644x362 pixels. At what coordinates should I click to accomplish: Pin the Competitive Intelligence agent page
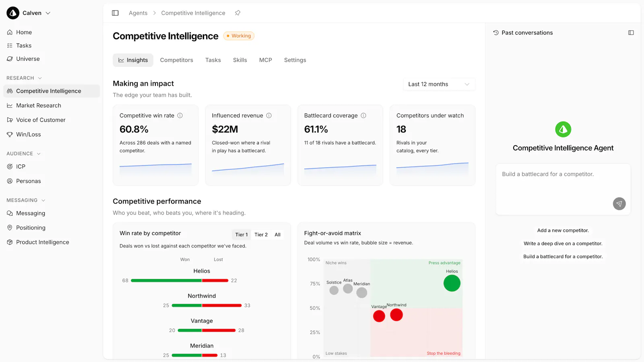[237, 13]
